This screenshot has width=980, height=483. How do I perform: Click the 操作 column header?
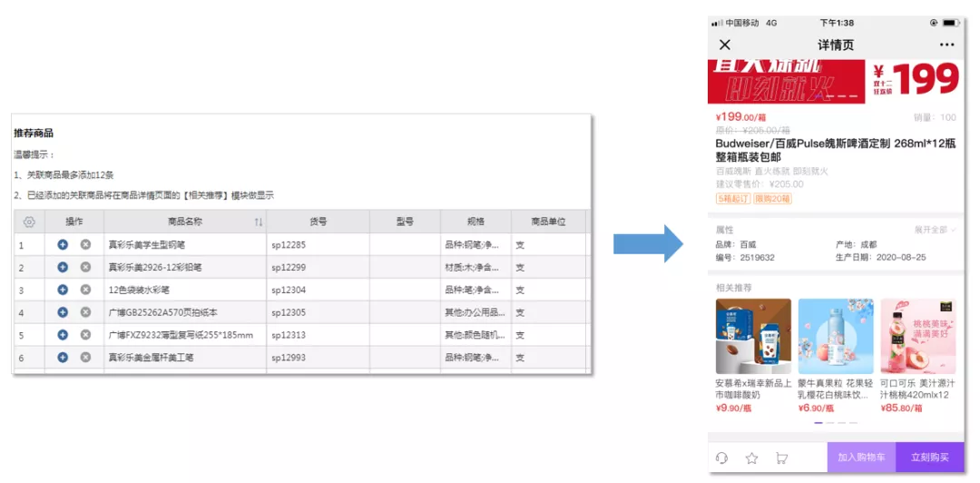(x=74, y=222)
